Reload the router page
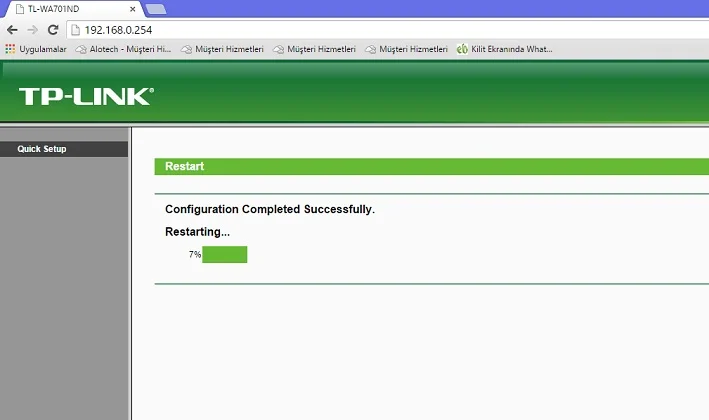 (52, 29)
